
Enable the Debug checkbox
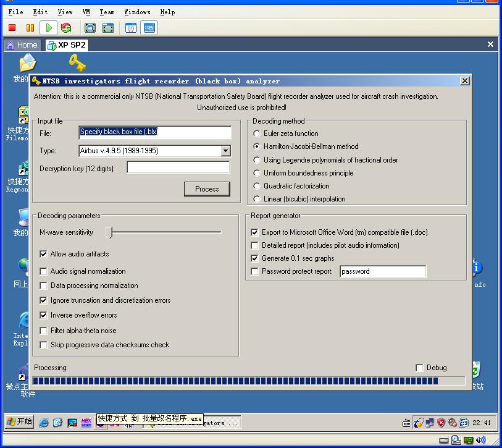tap(419, 368)
